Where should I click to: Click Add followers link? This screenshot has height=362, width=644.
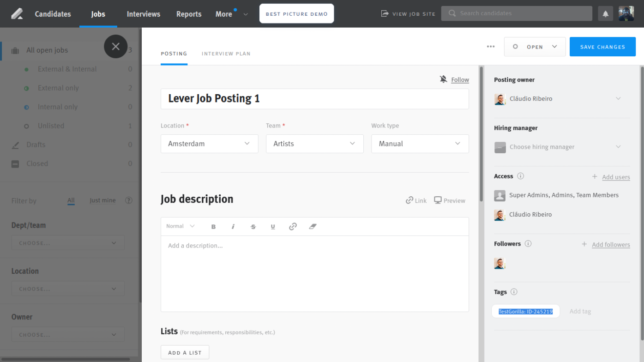[x=610, y=244]
